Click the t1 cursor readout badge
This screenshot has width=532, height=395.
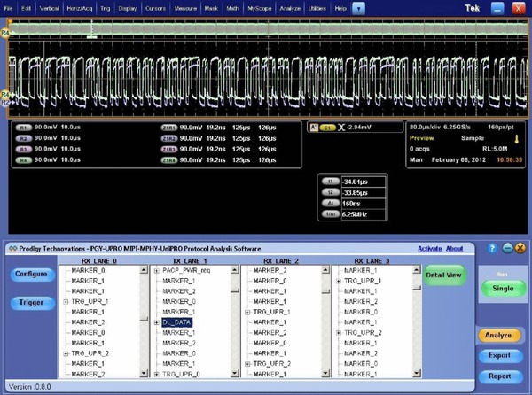[x=331, y=182]
